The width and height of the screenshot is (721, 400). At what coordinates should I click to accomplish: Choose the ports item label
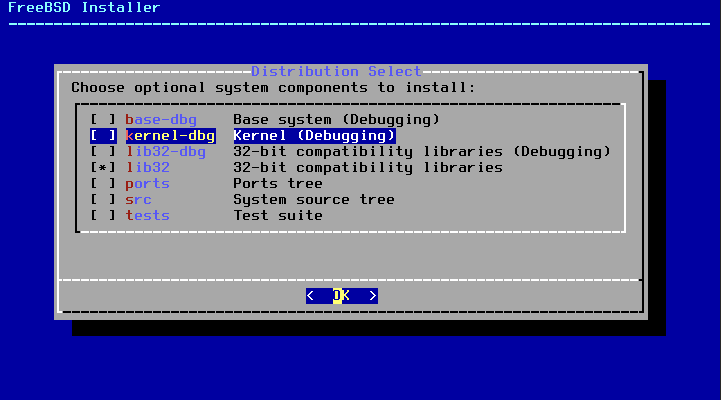147,184
